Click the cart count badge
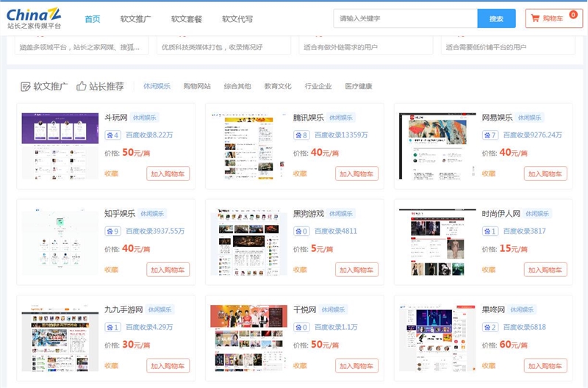 573,15
